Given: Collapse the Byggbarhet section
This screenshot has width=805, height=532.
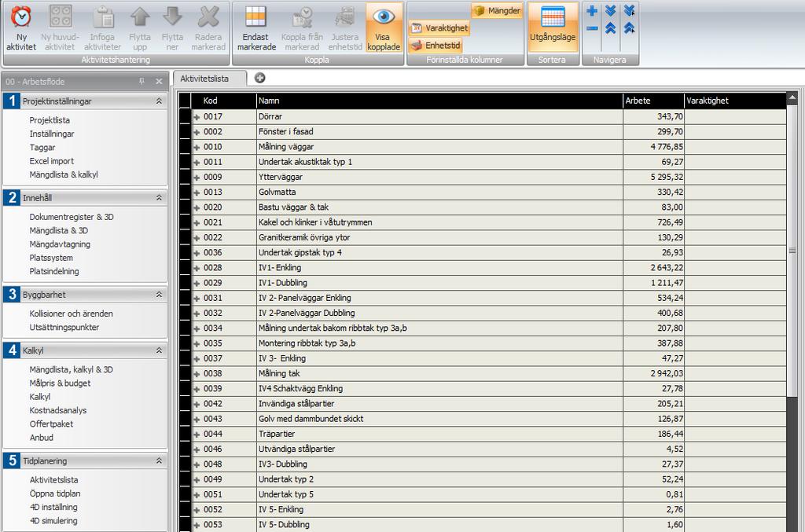Looking at the screenshot, I should 159,295.
